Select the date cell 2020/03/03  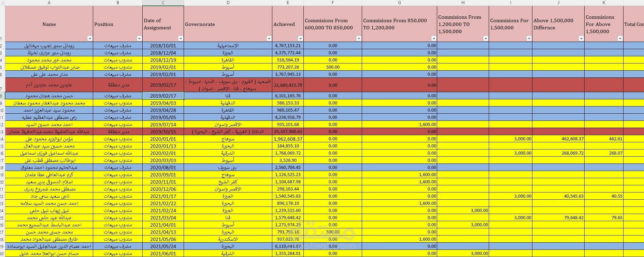(163, 160)
